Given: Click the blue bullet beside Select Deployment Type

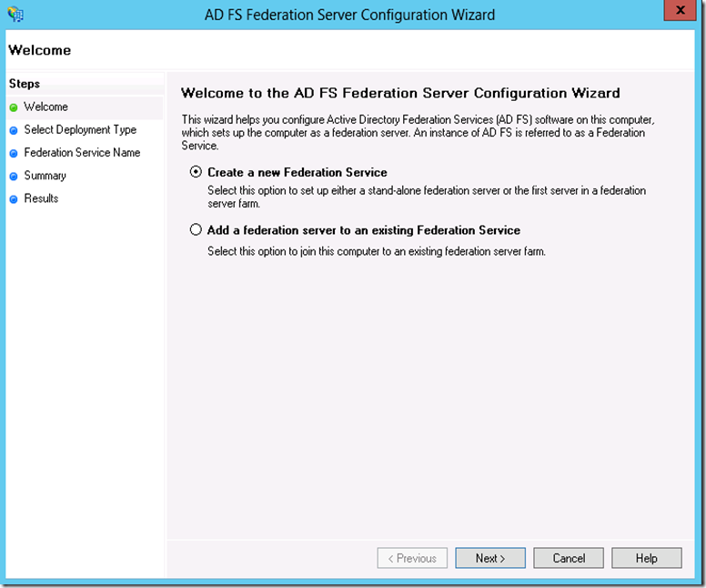Looking at the screenshot, I should point(14,130).
